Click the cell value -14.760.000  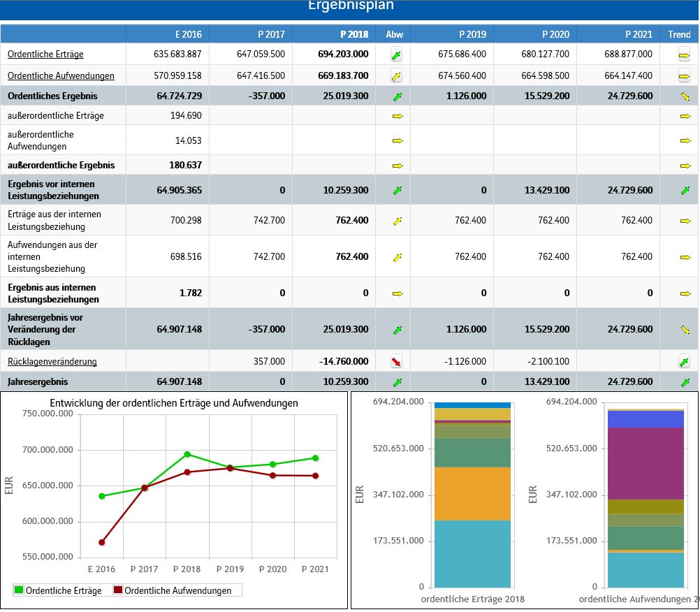(x=344, y=362)
